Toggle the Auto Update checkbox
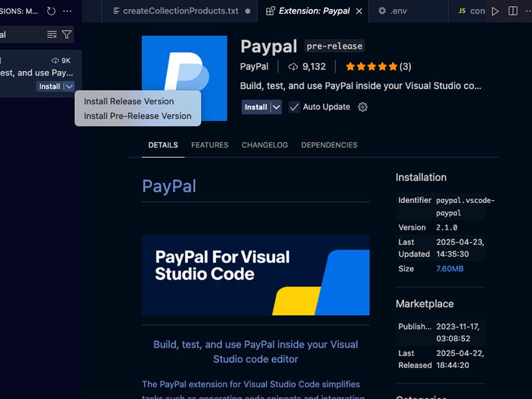Image resolution: width=532 pixels, height=399 pixels. coord(294,107)
